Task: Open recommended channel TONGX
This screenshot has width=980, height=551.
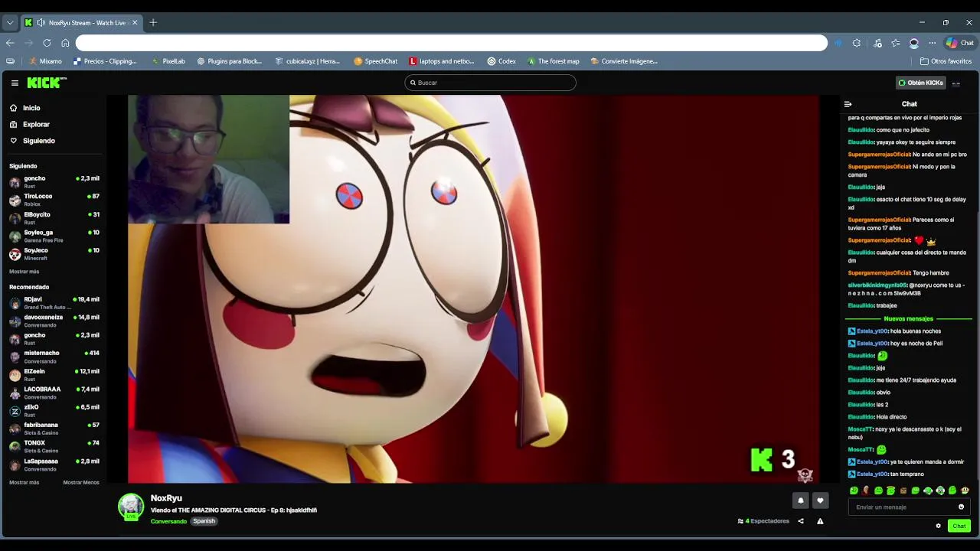Action: click(54, 447)
